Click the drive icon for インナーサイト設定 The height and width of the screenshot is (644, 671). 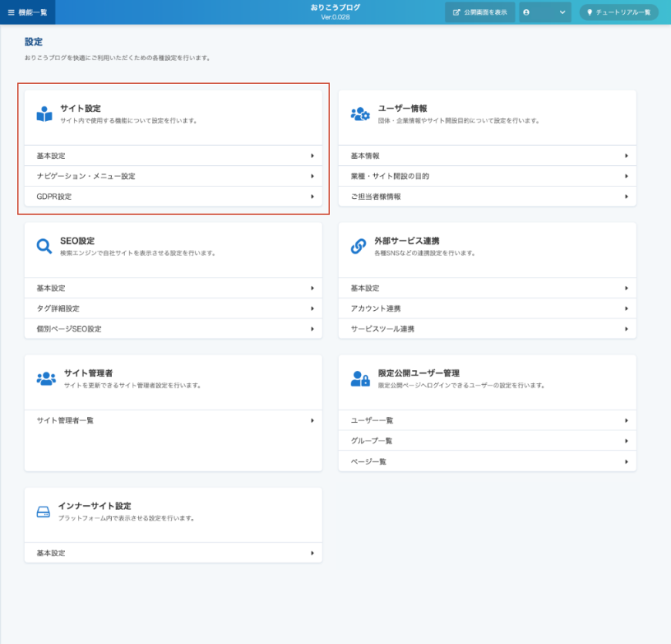(x=43, y=512)
